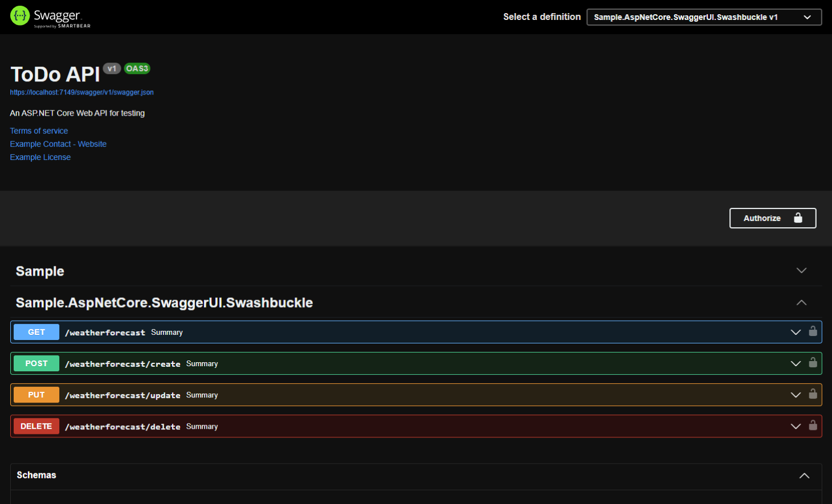Click the DELETE method badge
The width and height of the screenshot is (832, 504).
tap(36, 426)
